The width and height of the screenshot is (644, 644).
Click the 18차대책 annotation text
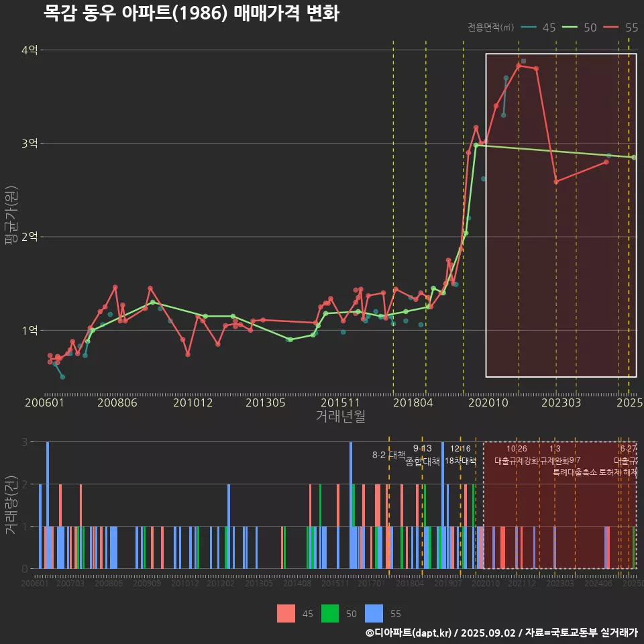click(460, 461)
